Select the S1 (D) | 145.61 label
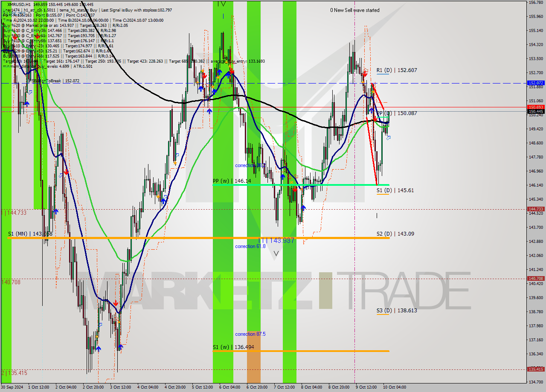The height and width of the screenshot is (392, 546). coord(395,190)
